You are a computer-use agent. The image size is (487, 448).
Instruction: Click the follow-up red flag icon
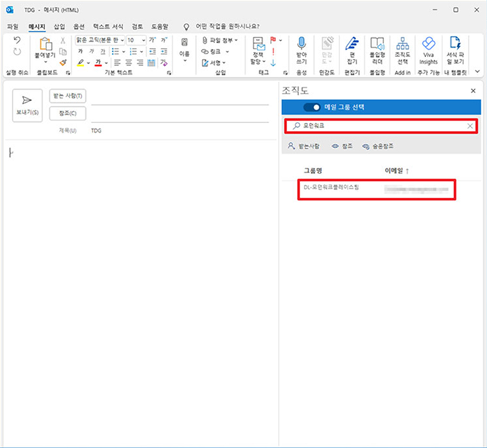pyautogui.click(x=273, y=40)
